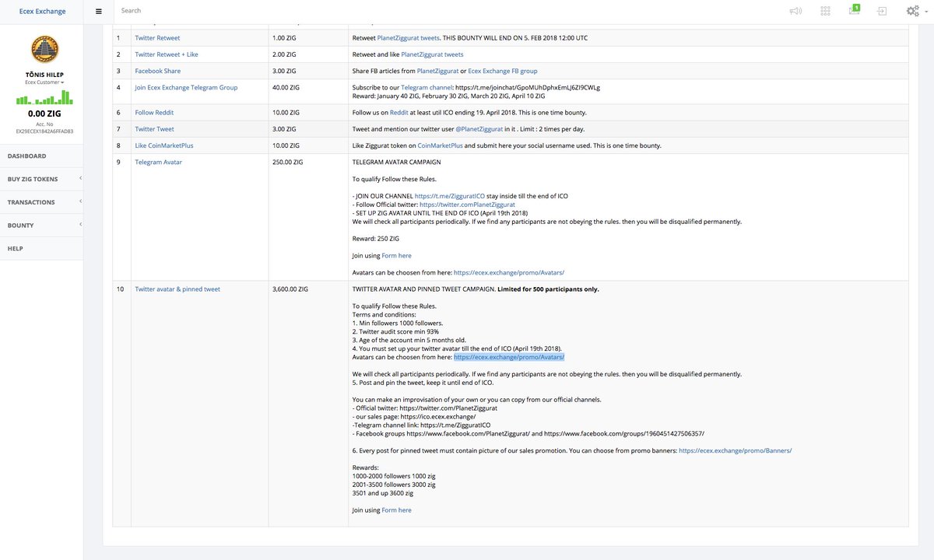
Task: Click the green balance bar chart
Action: (x=45, y=97)
